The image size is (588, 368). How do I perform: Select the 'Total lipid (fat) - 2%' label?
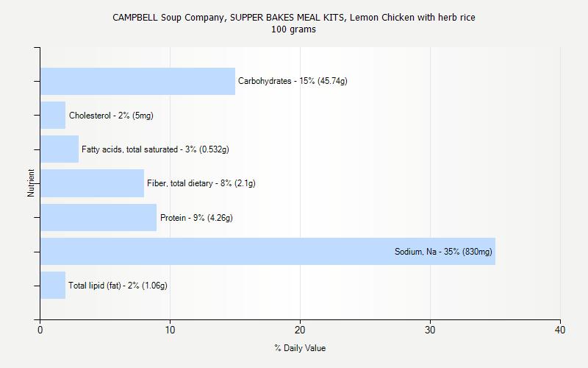pos(118,286)
